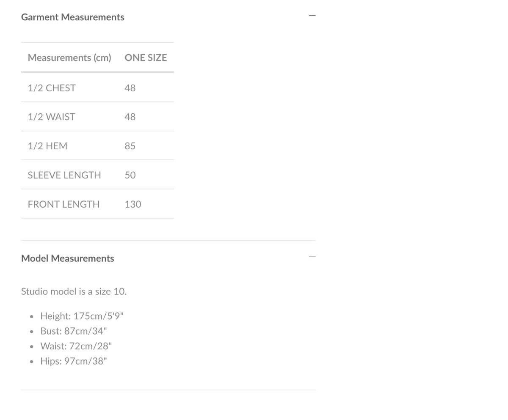508x420 pixels.
Task: Click the FRONT LENGTH row label
Action: tap(63, 204)
